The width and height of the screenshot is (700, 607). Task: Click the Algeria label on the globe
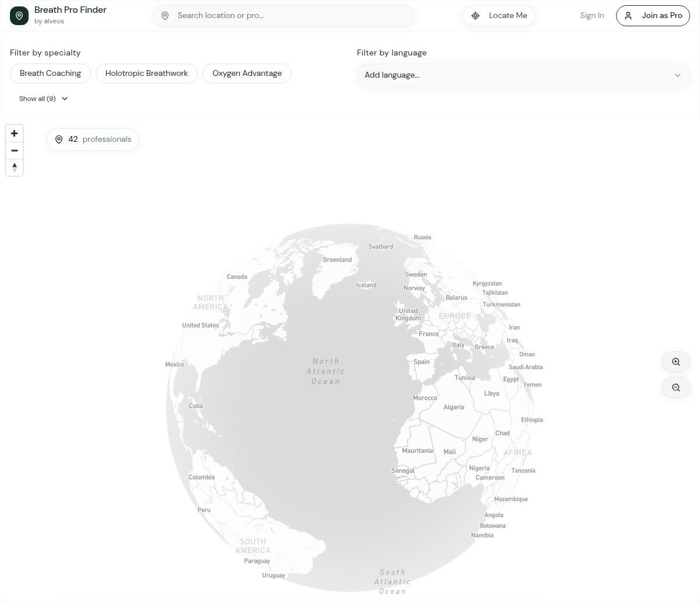(454, 407)
